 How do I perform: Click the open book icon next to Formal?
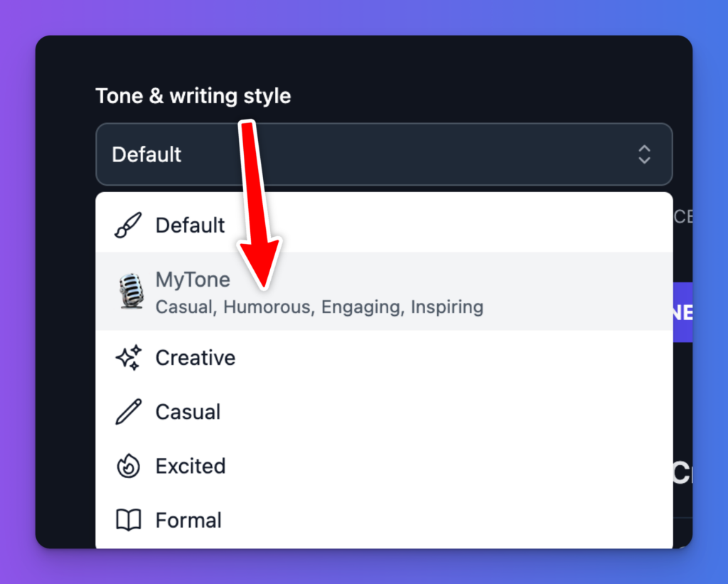(x=129, y=520)
